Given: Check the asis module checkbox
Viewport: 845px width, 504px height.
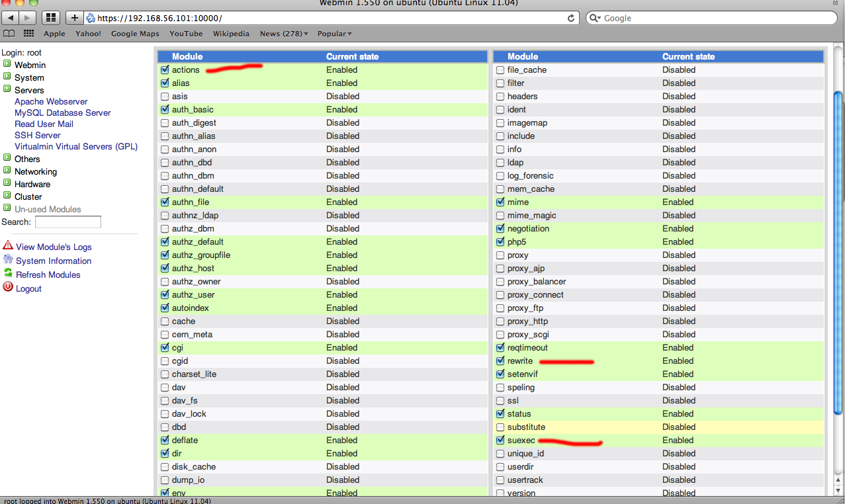Looking at the screenshot, I should [165, 96].
